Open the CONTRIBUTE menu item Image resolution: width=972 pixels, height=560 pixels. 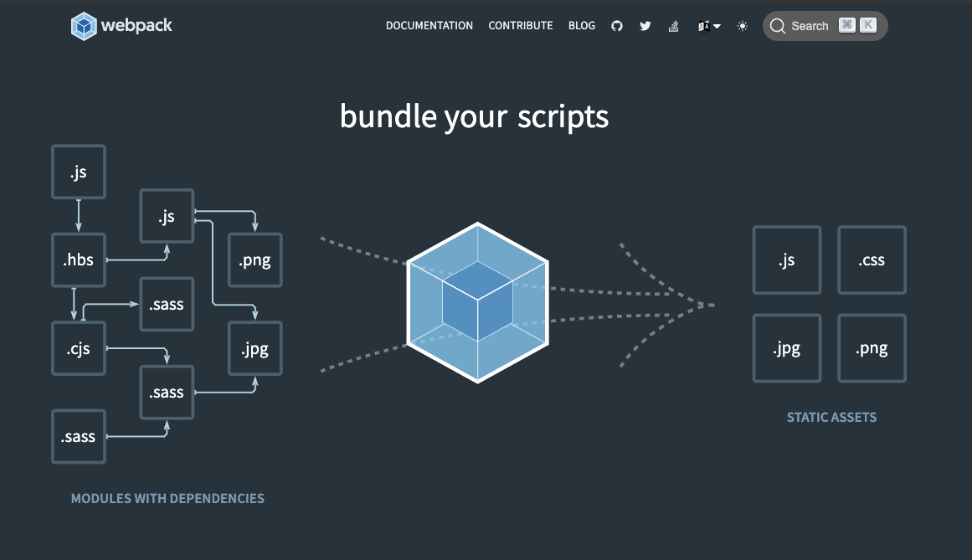pos(520,25)
